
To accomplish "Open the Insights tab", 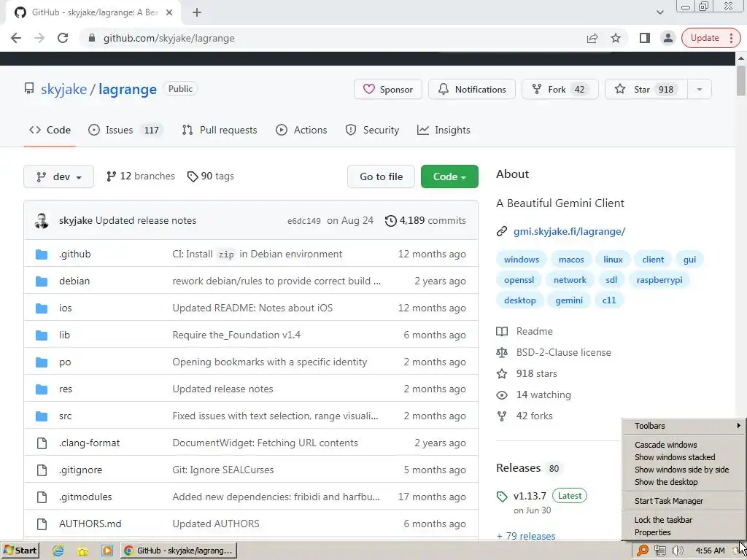I will [444, 130].
